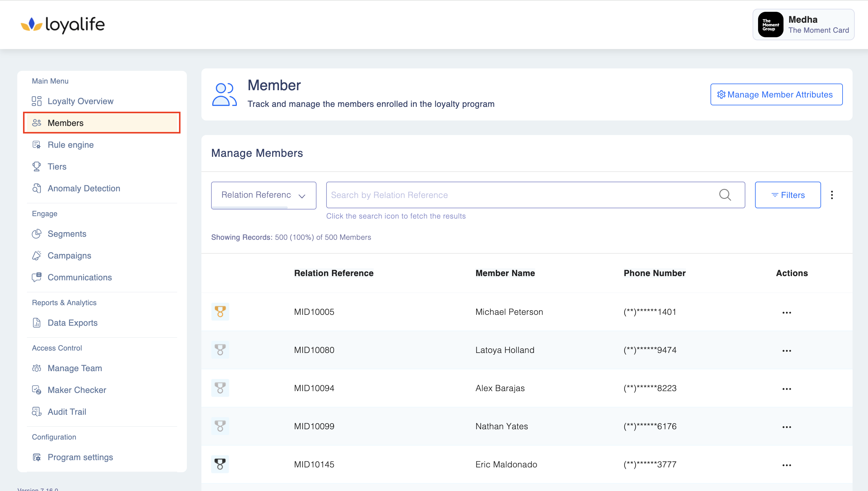
Task: Open the Medha account profile card
Action: 803,25
